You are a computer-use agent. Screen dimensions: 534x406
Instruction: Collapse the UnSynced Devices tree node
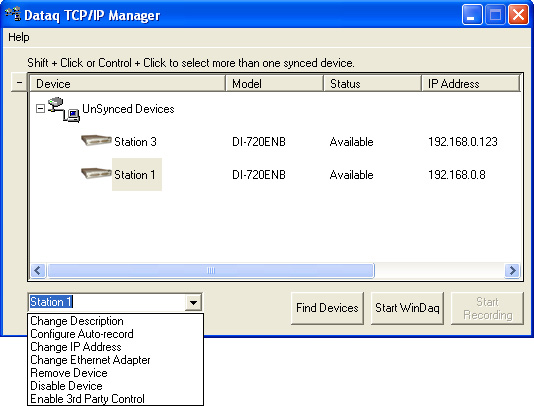40,109
